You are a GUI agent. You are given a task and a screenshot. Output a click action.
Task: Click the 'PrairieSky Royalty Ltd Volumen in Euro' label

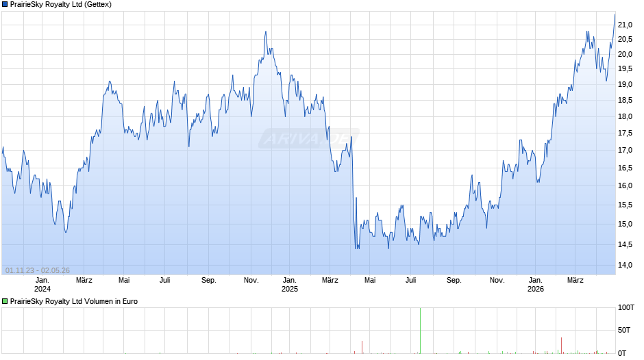[74, 301]
